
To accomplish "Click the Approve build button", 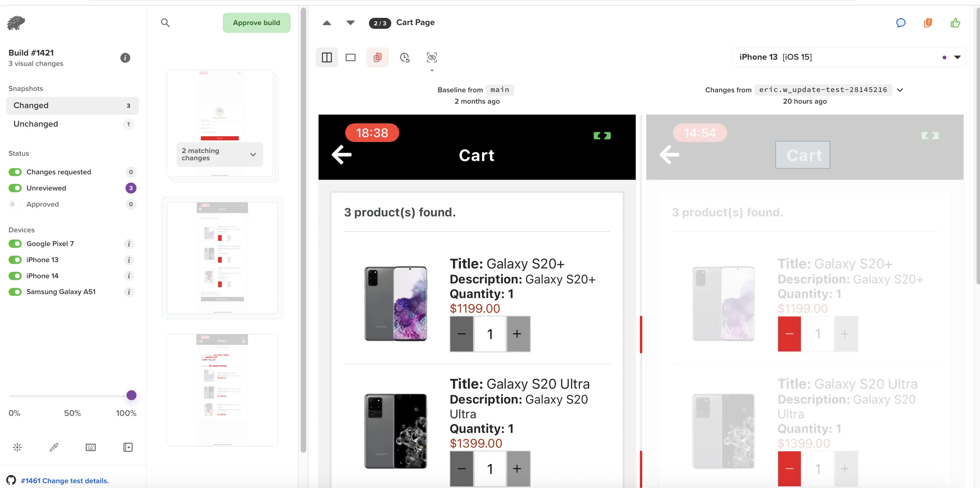I will (x=256, y=23).
